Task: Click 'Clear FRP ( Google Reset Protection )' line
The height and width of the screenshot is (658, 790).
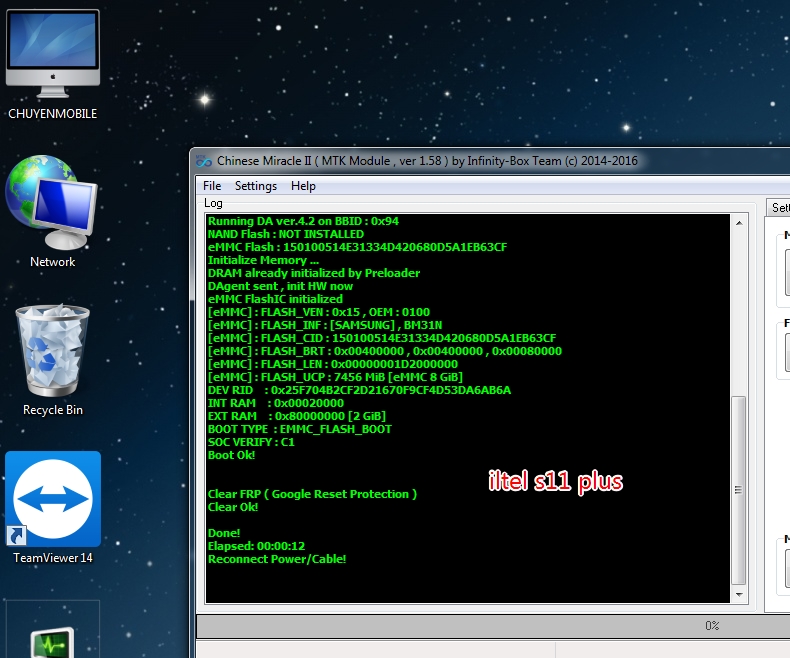Action: pyautogui.click(x=312, y=494)
